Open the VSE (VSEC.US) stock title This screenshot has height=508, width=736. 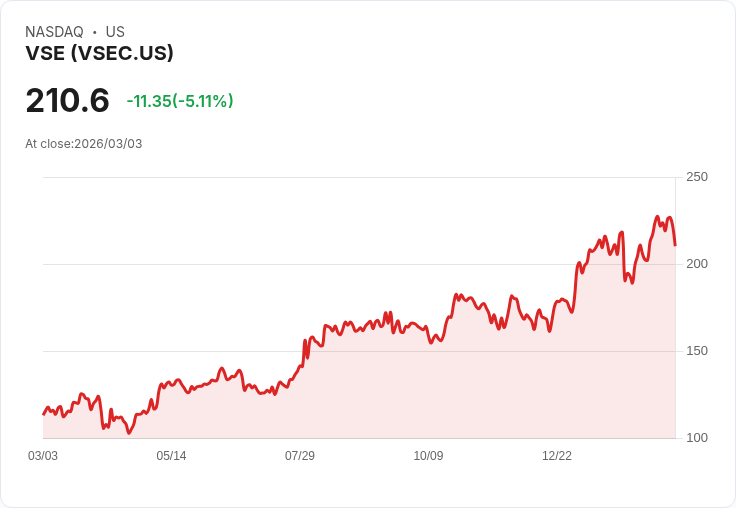coord(99,53)
